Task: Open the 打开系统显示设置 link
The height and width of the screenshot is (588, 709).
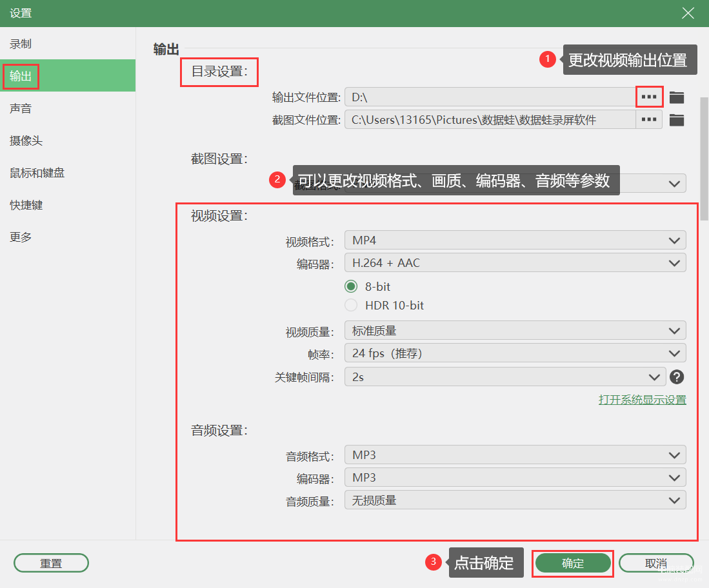Action: click(x=642, y=400)
